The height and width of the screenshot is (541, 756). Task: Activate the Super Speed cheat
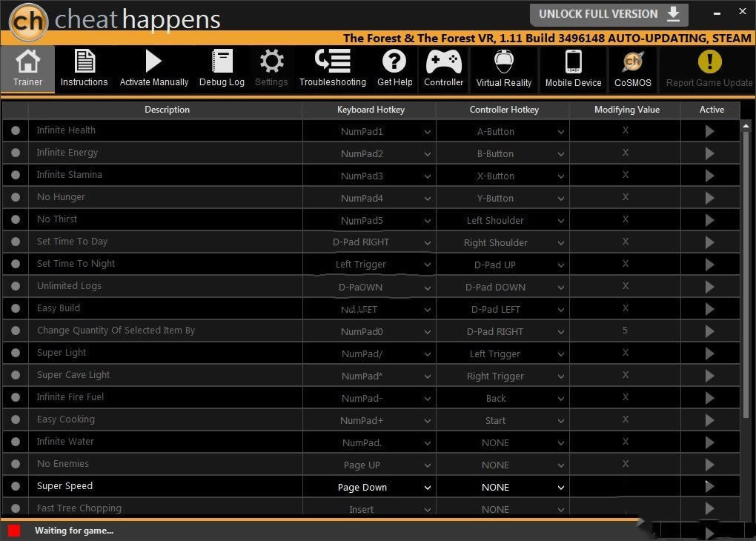(709, 486)
